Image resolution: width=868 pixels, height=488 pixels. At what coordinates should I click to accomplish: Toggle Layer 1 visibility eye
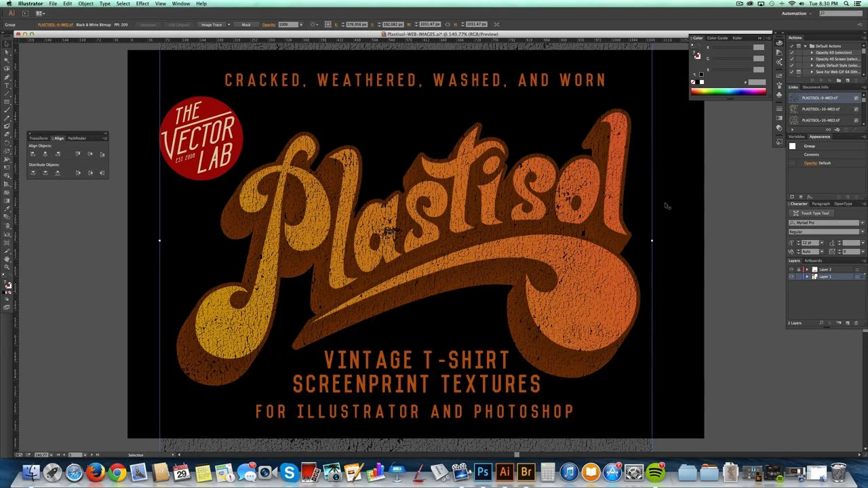tap(791, 277)
